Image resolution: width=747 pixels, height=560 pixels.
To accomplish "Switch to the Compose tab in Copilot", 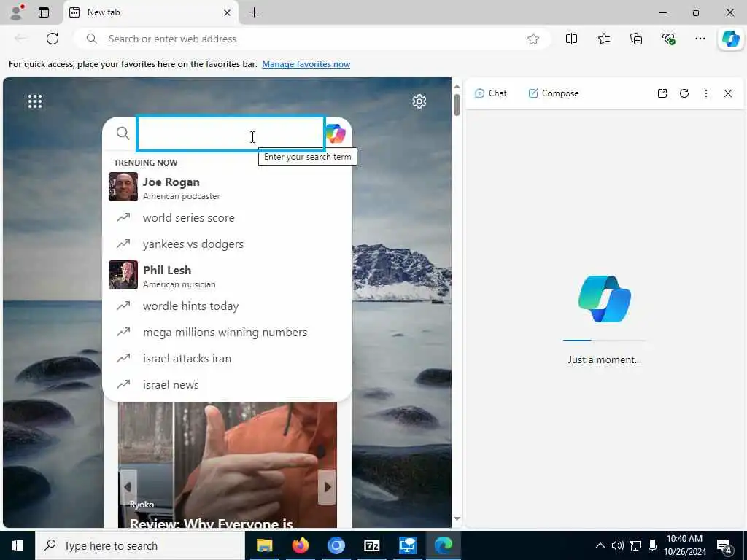I will pos(554,93).
